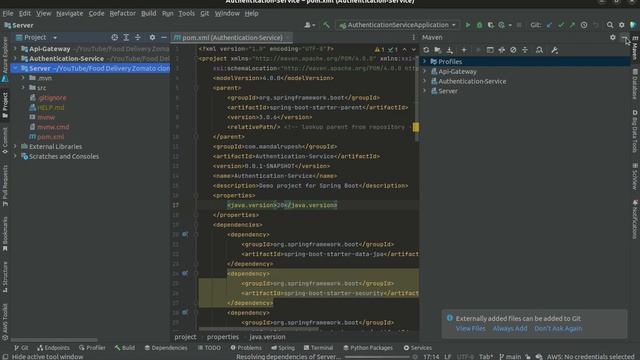Select the .gitignore file in the tree
Screen dimensions: 640x360
click(48, 98)
